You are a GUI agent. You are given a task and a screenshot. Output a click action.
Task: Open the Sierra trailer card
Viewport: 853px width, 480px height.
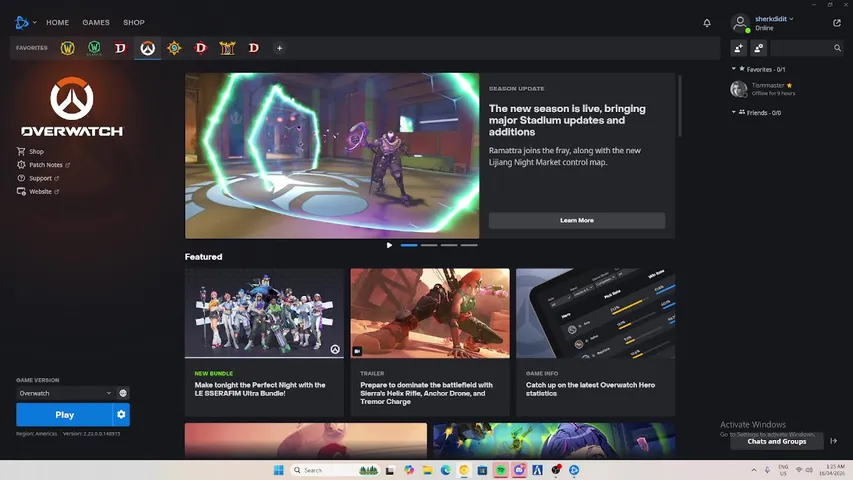pos(430,342)
